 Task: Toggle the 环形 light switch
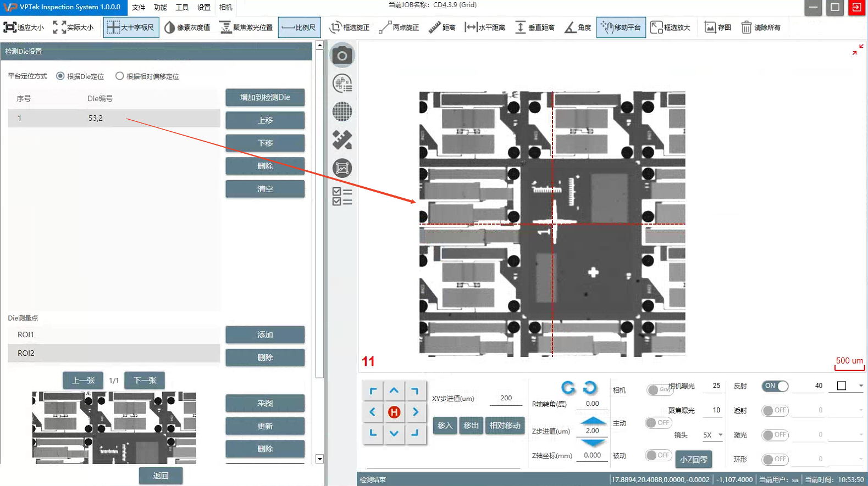click(x=775, y=459)
